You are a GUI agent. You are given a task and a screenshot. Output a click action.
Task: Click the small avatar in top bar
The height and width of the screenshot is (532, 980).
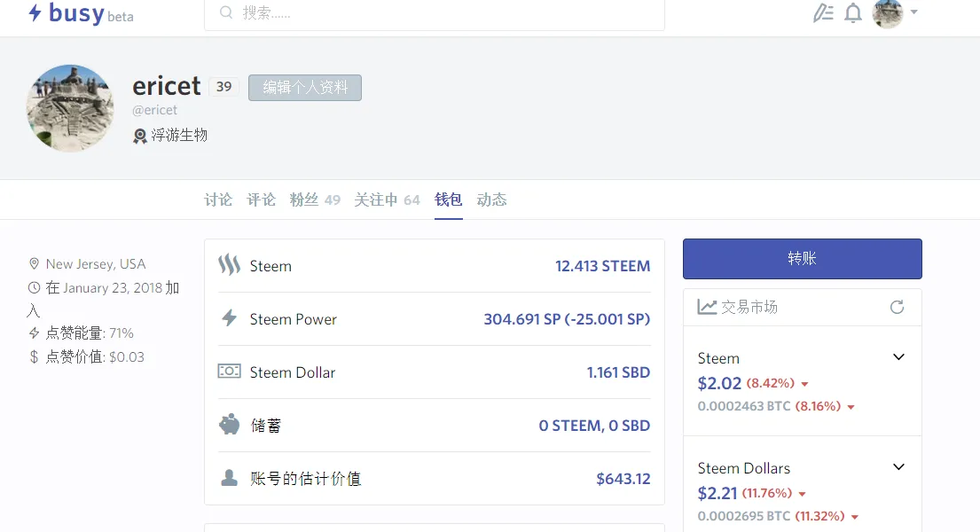click(888, 12)
